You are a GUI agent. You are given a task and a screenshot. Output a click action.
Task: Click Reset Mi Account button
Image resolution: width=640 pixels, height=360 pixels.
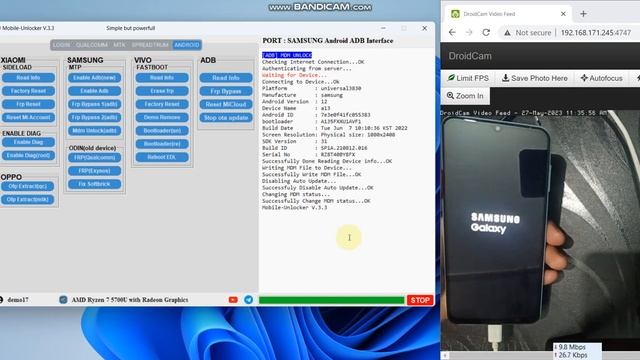coord(28,118)
